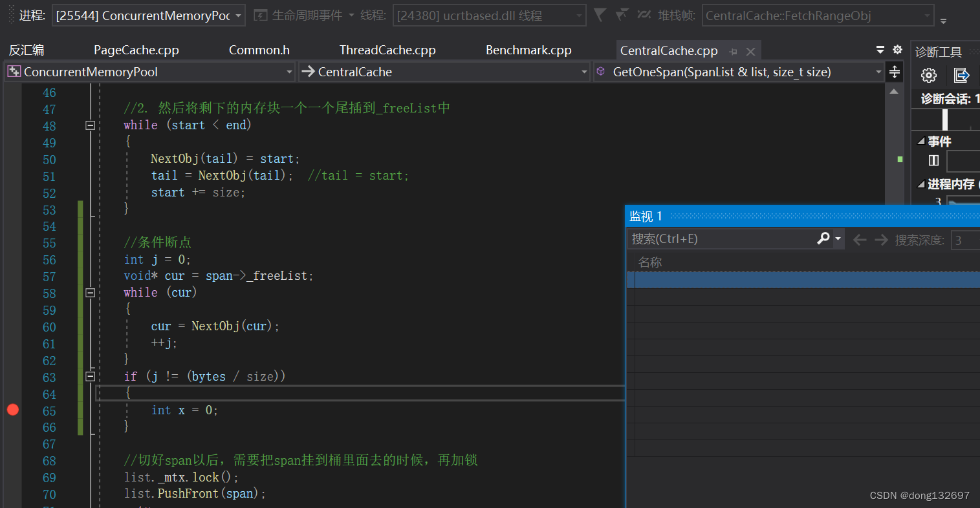980x508 pixels.
Task: Click the editor scrollbar up arrow
Action: coord(894,92)
